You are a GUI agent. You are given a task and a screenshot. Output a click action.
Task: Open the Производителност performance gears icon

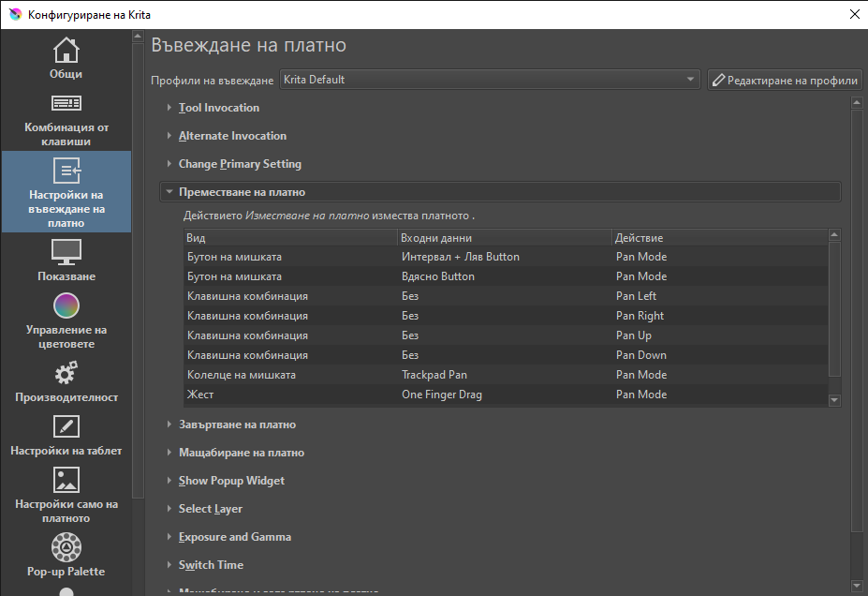click(66, 373)
